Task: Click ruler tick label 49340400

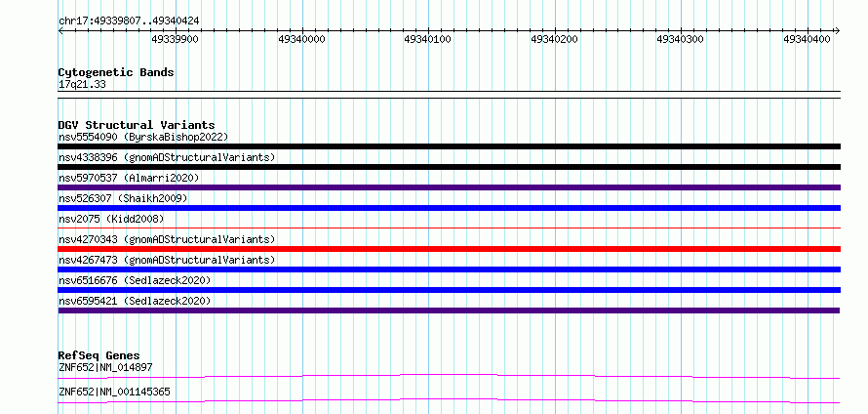Action: [x=808, y=40]
